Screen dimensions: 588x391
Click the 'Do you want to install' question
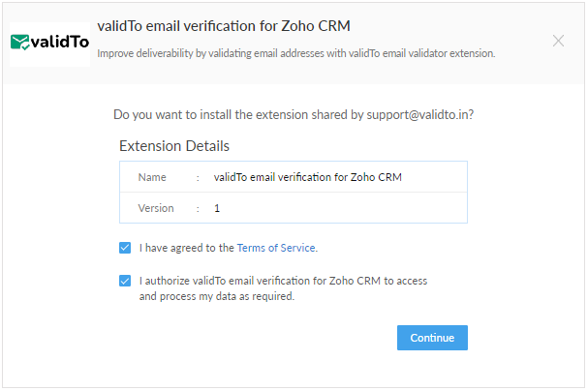[x=294, y=114]
